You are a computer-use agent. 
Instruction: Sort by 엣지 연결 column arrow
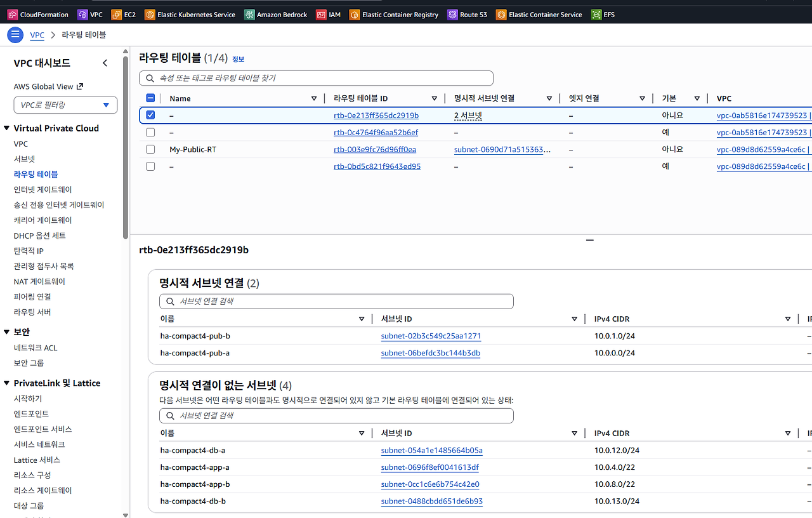click(x=643, y=98)
